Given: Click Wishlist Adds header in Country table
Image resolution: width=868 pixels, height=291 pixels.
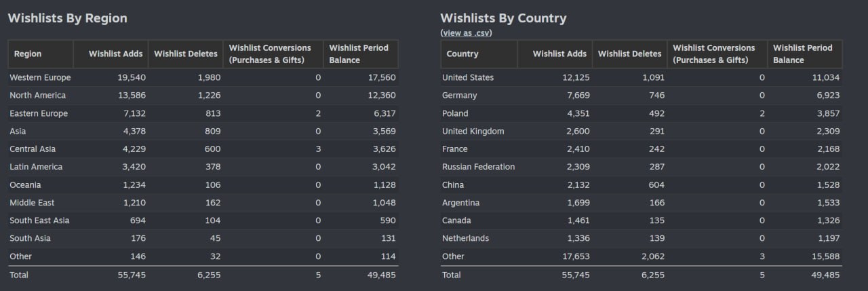Looking at the screenshot, I should [x=559, y=54].
